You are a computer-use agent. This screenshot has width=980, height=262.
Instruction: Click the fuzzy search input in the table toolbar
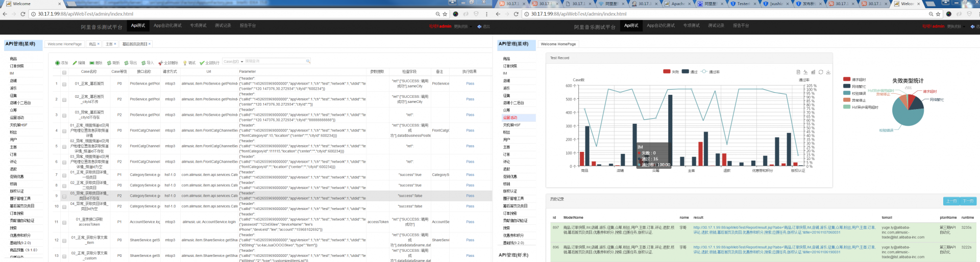(x=275, y=61)
